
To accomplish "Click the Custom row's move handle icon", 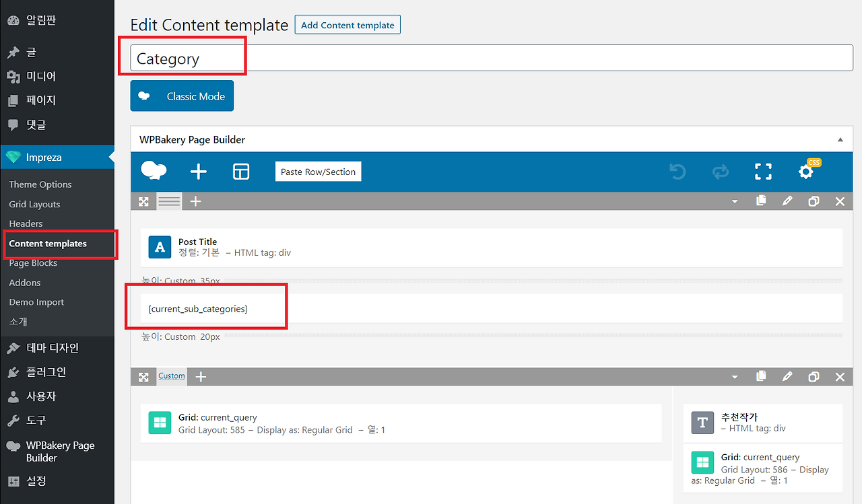I will point(143,377).
